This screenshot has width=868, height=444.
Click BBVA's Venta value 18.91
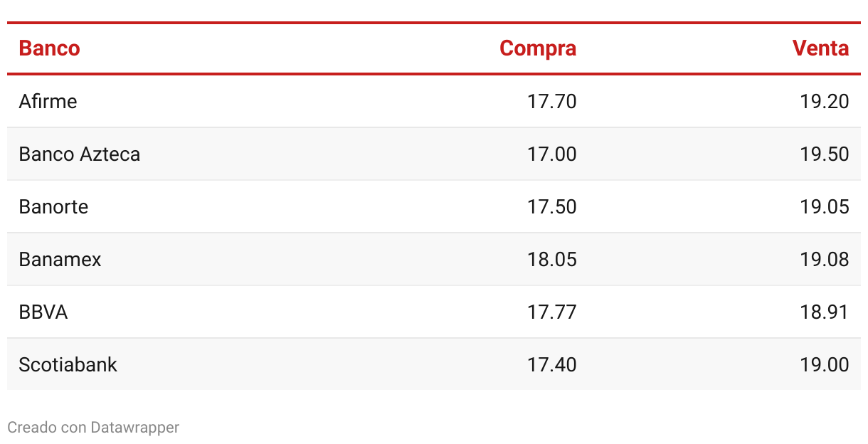824,312
